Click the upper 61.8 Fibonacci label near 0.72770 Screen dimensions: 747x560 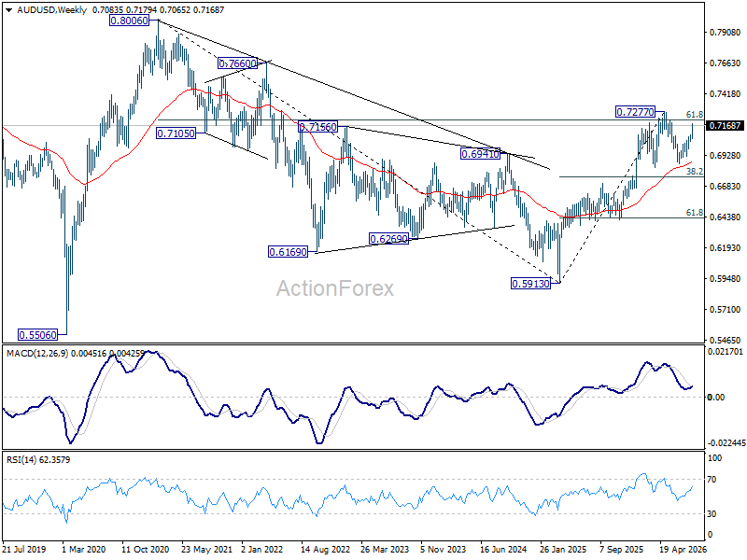click(695, 114)
